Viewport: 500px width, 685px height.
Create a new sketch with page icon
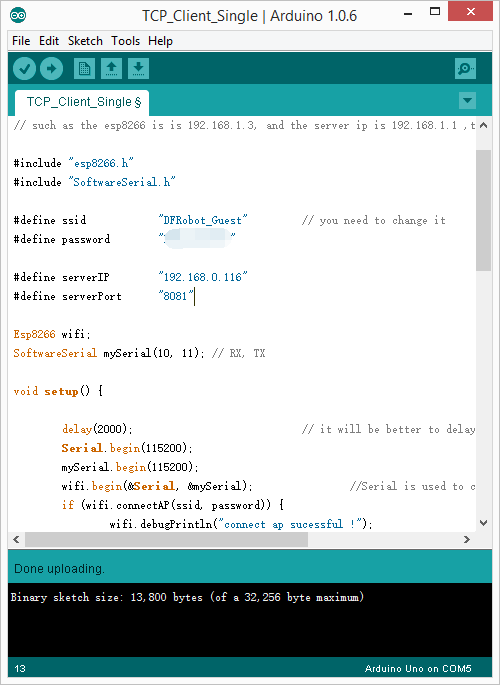pyautogui.click(x=84, y=69)
